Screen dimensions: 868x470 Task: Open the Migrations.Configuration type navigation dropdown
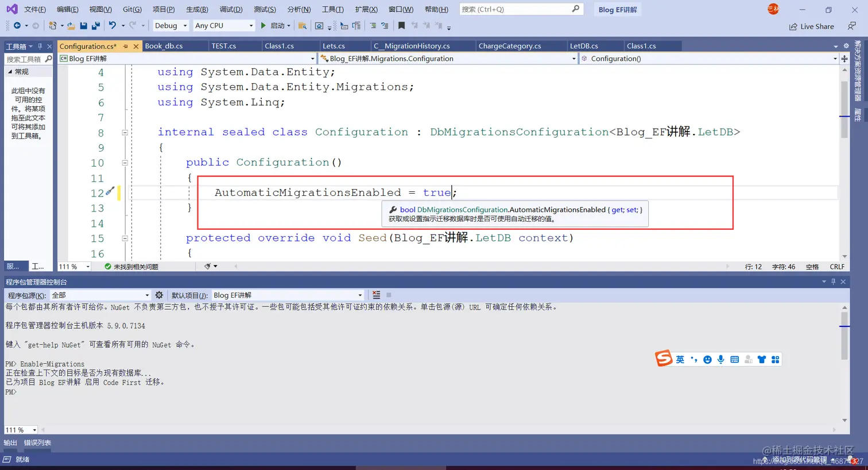[448, 59]
